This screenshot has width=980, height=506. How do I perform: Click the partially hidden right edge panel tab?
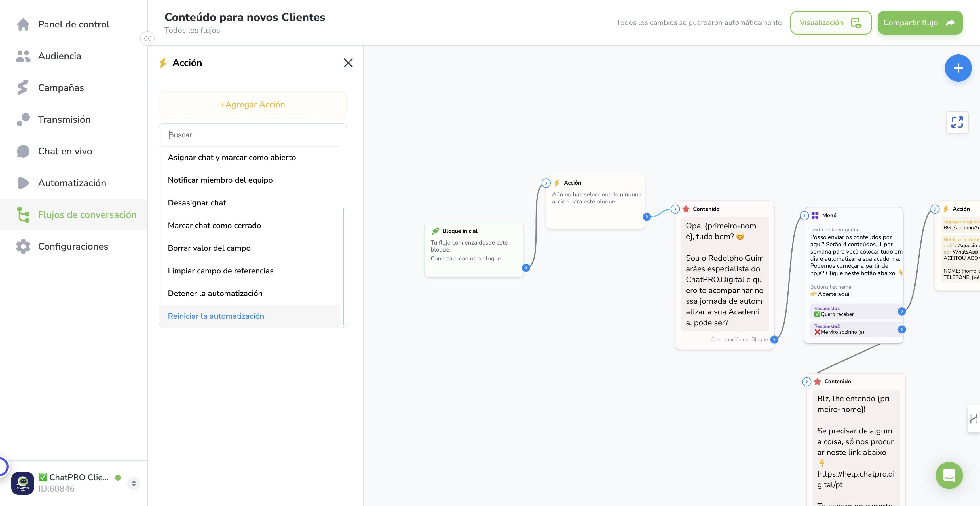pyautogui.click(x=974, y=418)
